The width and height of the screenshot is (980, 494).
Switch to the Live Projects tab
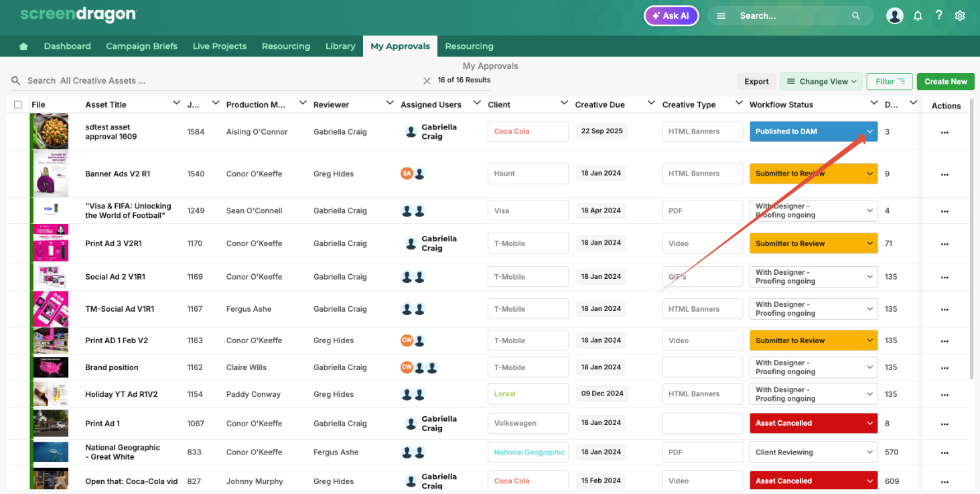(220, 46)
